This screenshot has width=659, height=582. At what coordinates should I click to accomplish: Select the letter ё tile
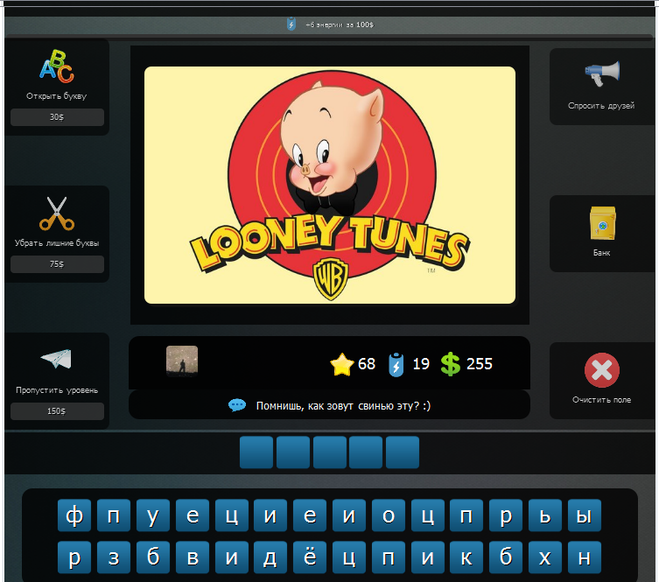coord(310,558)
